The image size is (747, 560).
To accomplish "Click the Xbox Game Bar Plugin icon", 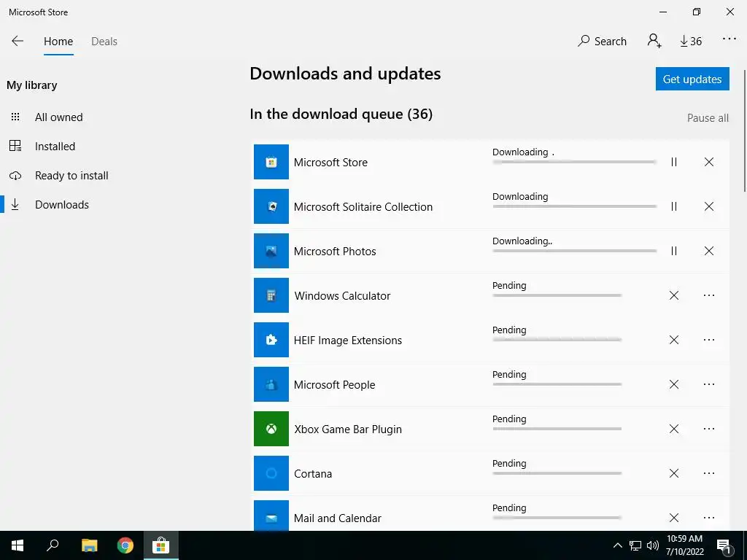I will [271, 429].
